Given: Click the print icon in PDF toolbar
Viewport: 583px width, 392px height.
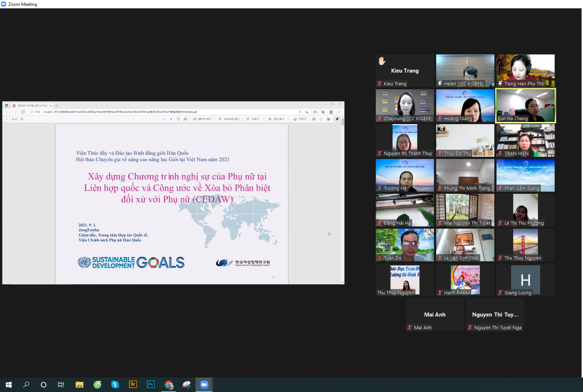Looking at the screenshot, I should tap(314, 119).
